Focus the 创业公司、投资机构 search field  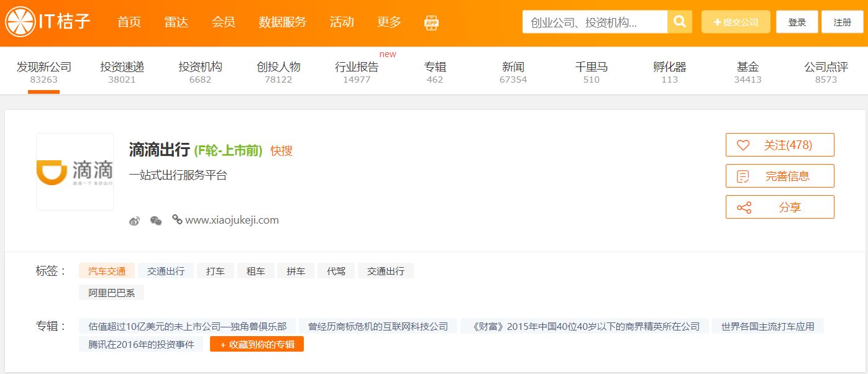tap(595, 22)
